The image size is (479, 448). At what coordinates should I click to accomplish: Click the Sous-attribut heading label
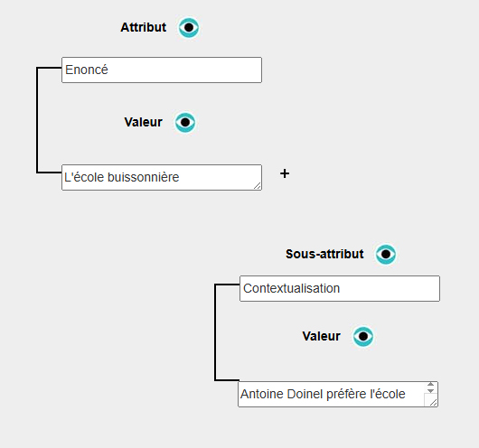click(324, 254)
